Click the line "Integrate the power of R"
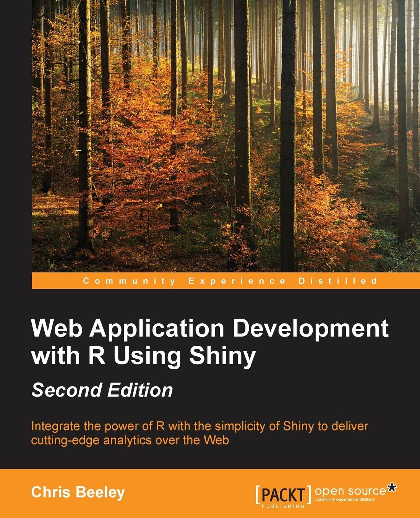420x518 pixels. click(199, 426)
